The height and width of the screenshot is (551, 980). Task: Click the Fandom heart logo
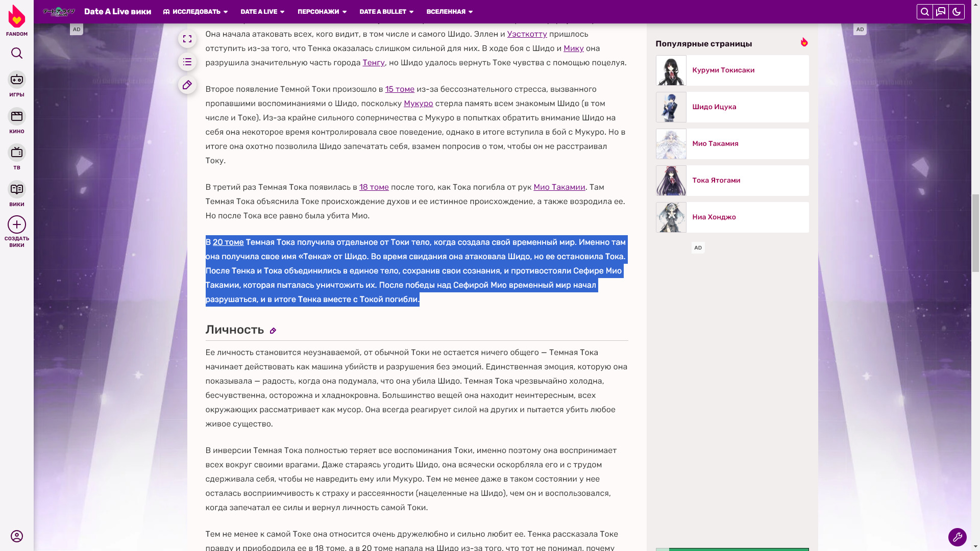tap(17, 16)
